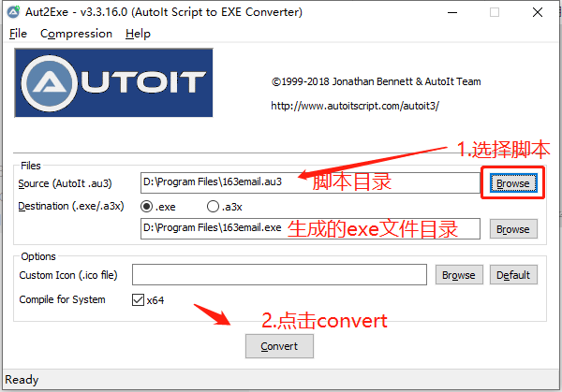Screen dimensions: 562x392
Task: Browse for a custom .ico icon
Action: click(x=459, y=274)
